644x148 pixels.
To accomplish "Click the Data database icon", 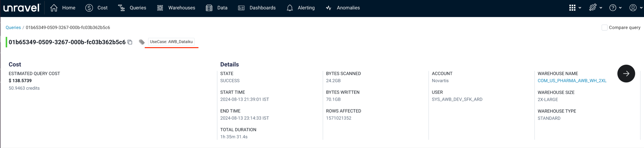I will click(209, 8).
